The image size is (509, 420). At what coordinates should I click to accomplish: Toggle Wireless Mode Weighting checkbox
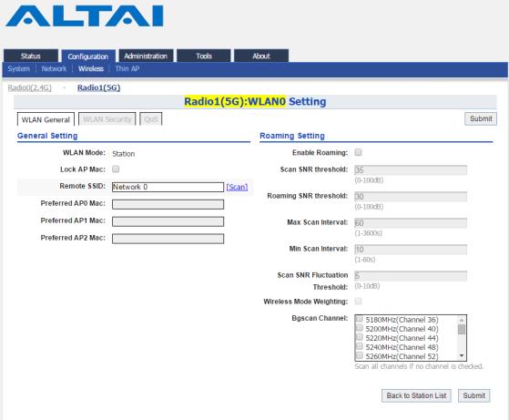(x=359, y=302)
